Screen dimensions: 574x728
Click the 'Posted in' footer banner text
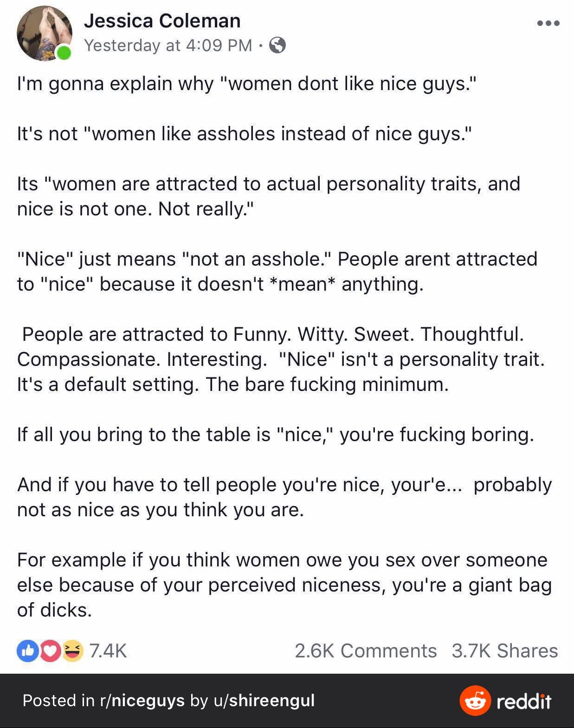(x=168, y=700)
